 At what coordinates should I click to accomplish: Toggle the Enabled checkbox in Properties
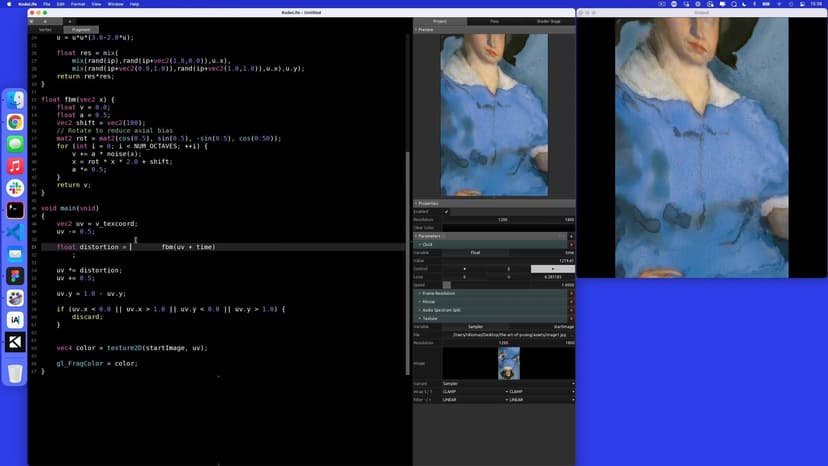[446, 211]
